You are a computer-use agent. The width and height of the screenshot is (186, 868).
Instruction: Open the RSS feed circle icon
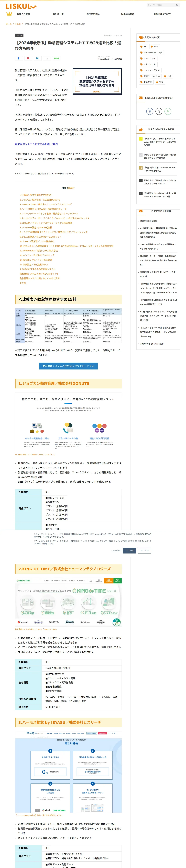coord(168,111)
